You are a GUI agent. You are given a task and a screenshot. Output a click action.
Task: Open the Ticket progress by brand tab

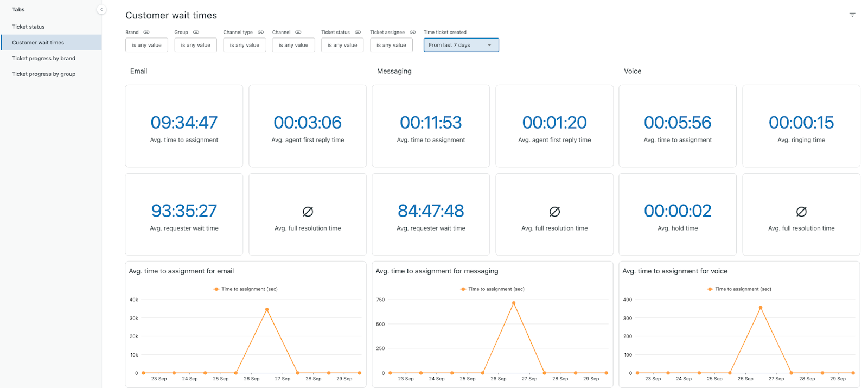point(44,58)
